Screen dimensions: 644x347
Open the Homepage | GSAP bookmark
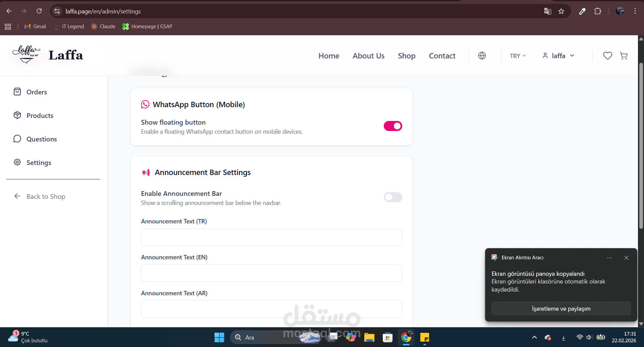(x=147, y=27)
